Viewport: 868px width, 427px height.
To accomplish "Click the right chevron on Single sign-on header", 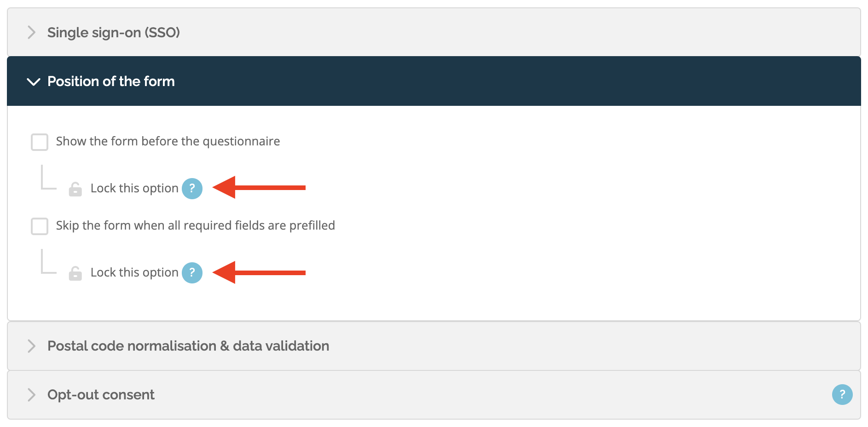I will [x=32, y=32].
